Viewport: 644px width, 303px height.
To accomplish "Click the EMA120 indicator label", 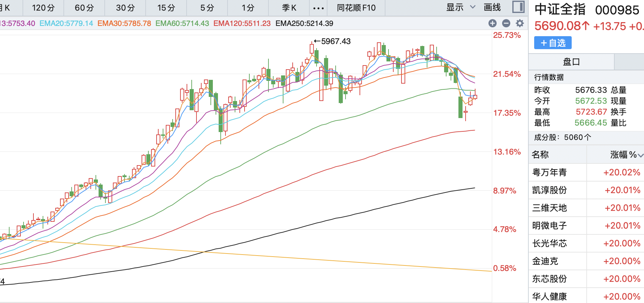I will (242, 24).
